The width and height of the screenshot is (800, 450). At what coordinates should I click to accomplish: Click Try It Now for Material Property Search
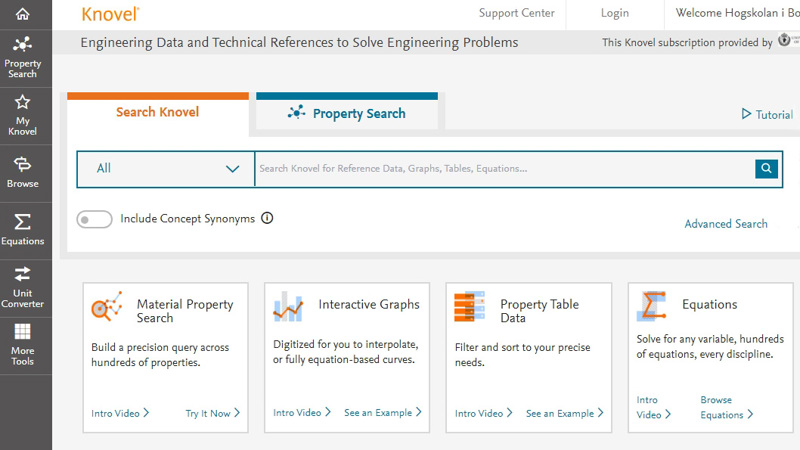click(212, 413)
